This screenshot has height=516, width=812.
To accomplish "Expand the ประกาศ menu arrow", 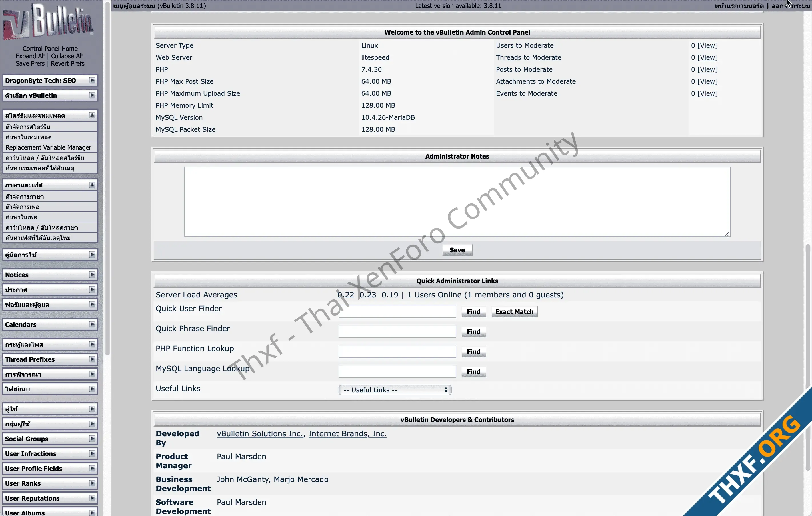I will pyautogui.click(x=92, y=289).
